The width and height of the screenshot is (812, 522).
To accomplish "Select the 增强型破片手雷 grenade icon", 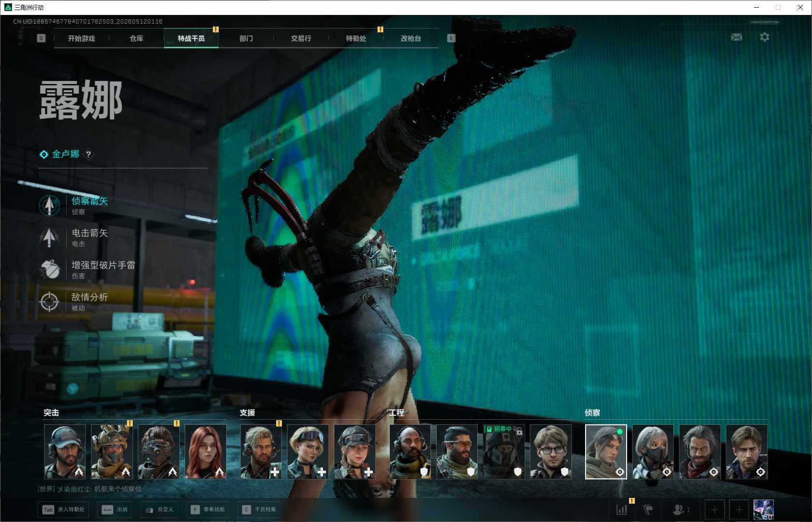I will 49,269.
